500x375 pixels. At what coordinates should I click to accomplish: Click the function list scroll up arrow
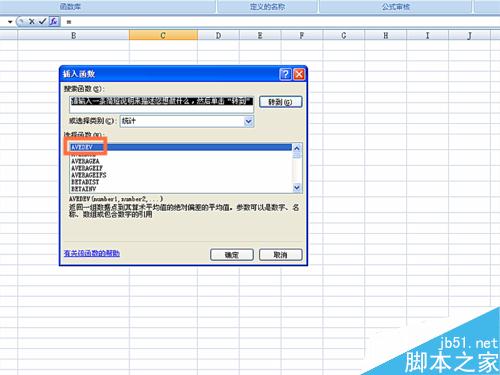point(297,148)
